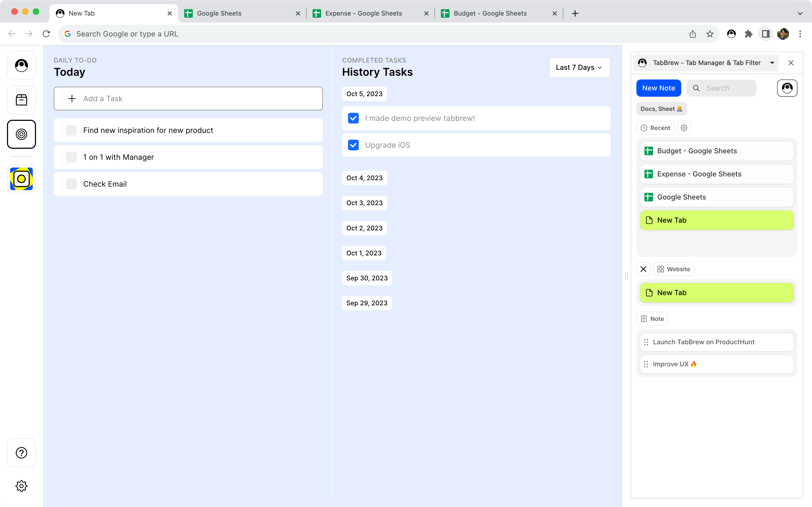Open the side panel selector dropdown arrow

(772, 63)
